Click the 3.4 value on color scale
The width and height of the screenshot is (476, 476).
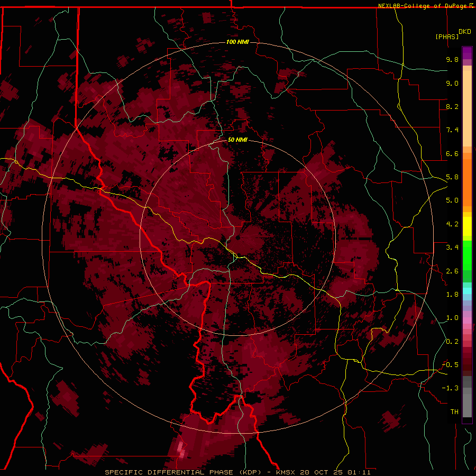[452, 248]
